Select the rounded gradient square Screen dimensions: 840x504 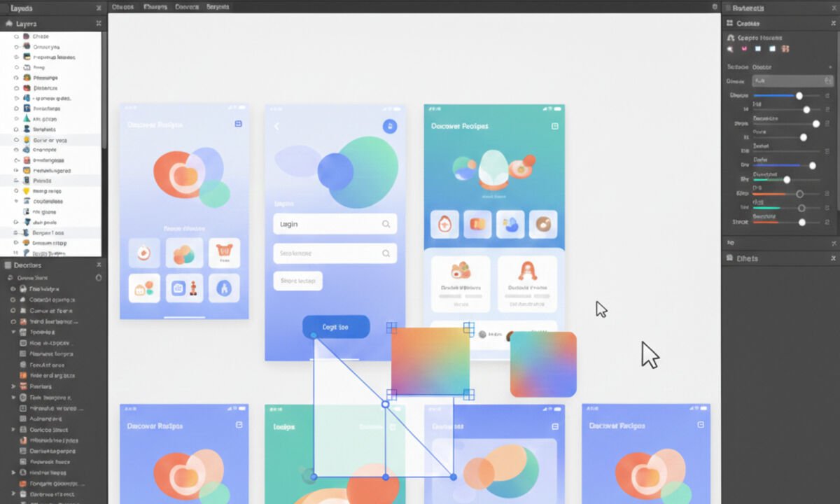click(x=543, y=365)
